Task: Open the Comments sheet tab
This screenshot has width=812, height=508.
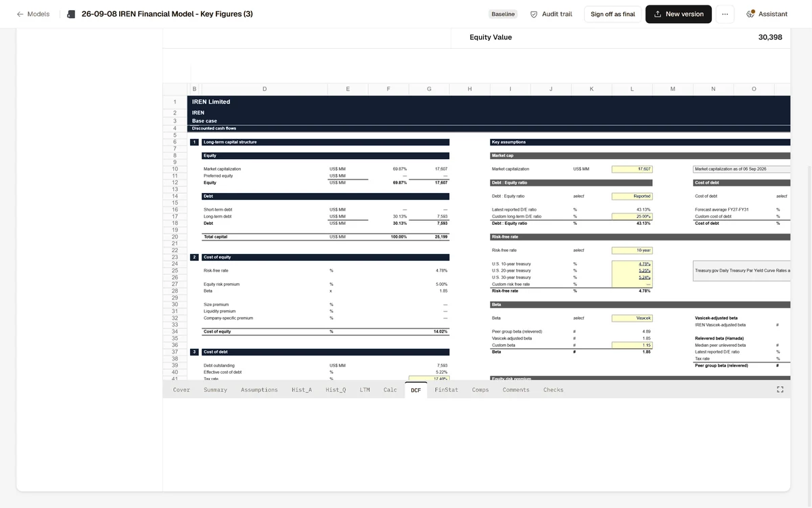Action: pos(516,390)
